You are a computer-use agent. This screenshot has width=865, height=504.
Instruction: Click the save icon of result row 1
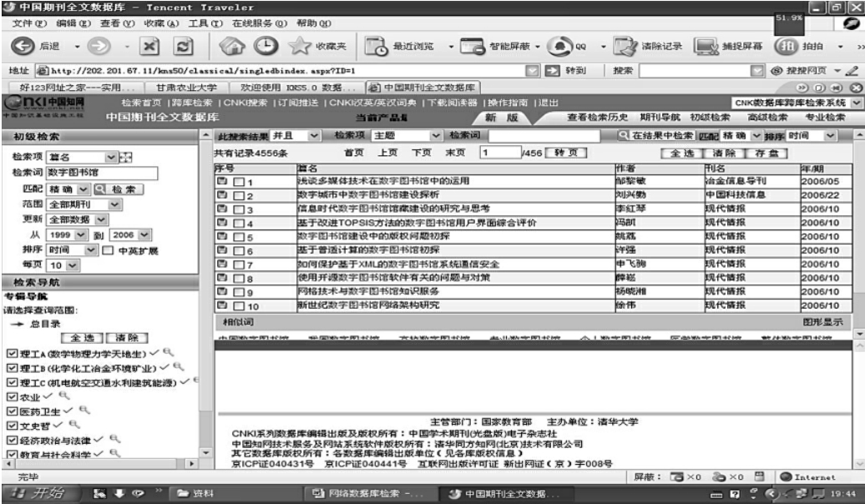222,181
